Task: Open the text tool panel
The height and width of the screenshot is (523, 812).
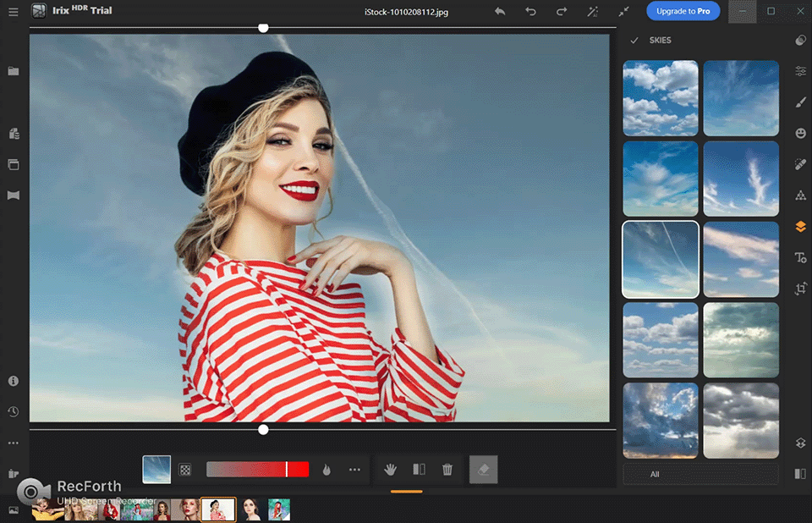Action: 800,257
